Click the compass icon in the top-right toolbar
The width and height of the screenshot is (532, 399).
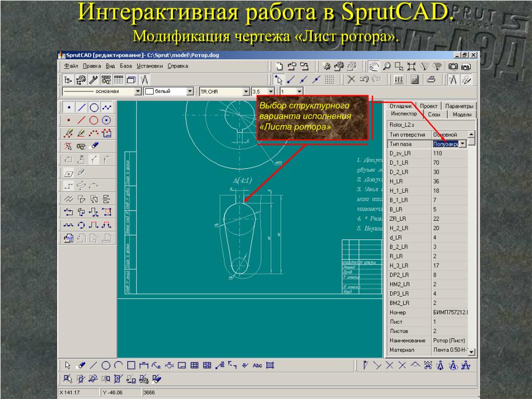point(453,79)
